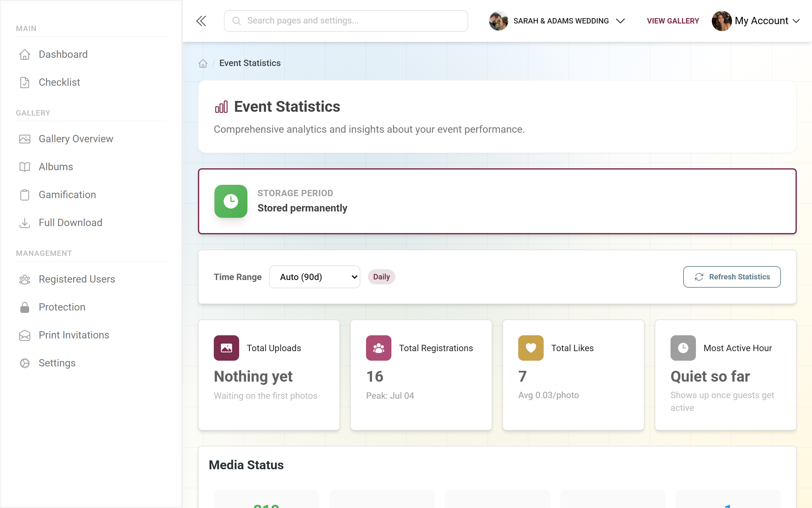Click the Sarah & Adams wedding avatar
Viewport: 812px width, 508px height.
(x=499, y=21)
